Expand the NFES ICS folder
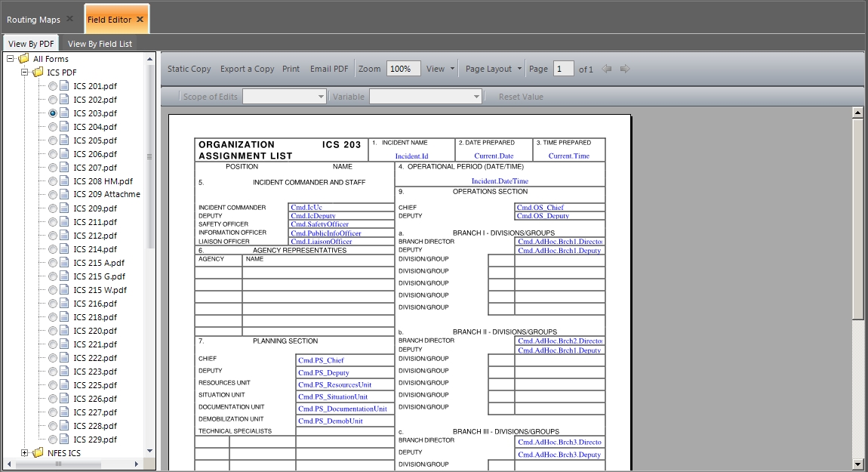This screenshot has width=868, height=472. pos(24,453)
